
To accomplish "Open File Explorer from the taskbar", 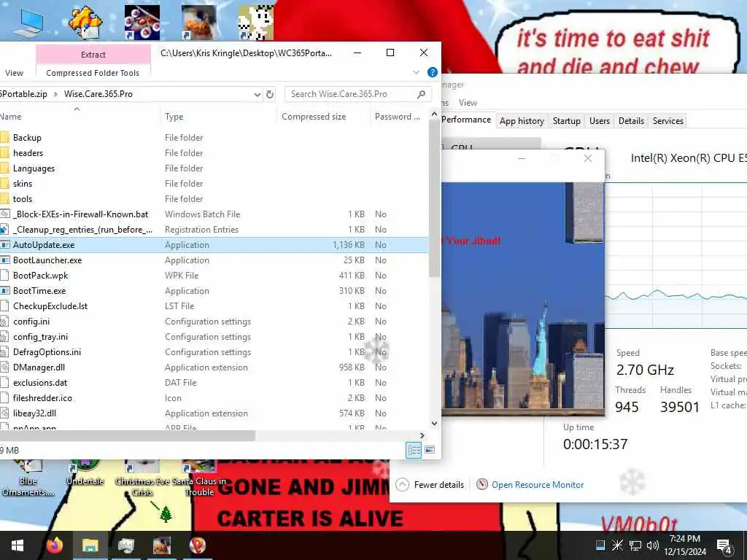I will [x=90, y=545].
